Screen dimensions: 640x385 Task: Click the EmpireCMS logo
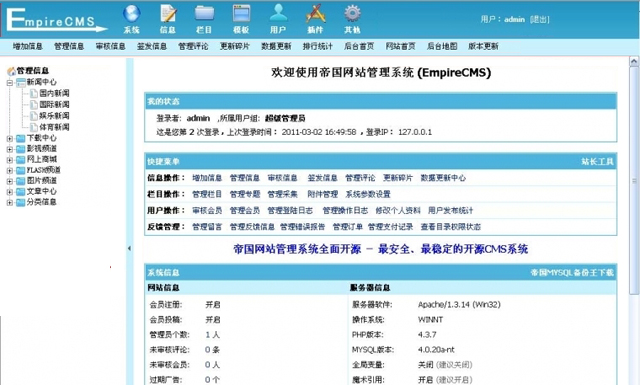pyautogui.click(x=57, y=20)
